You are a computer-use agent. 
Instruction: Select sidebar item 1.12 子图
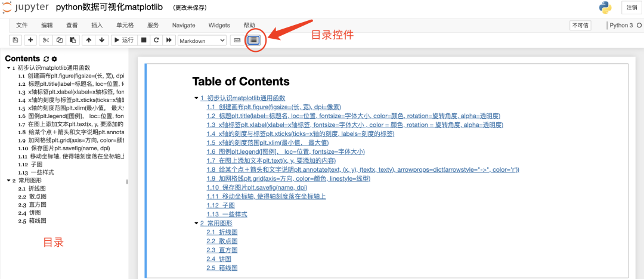pos(30,165)
